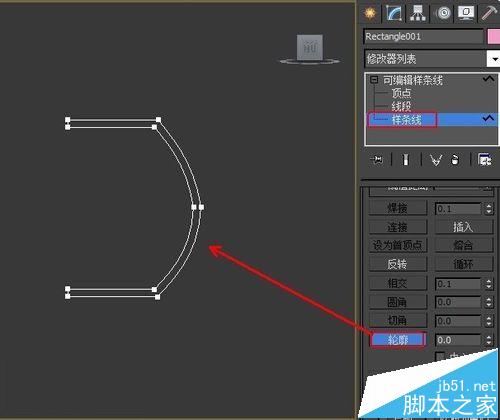Click the 切角 value spinner arrows

pyautogui.click(x=489, y=321)
